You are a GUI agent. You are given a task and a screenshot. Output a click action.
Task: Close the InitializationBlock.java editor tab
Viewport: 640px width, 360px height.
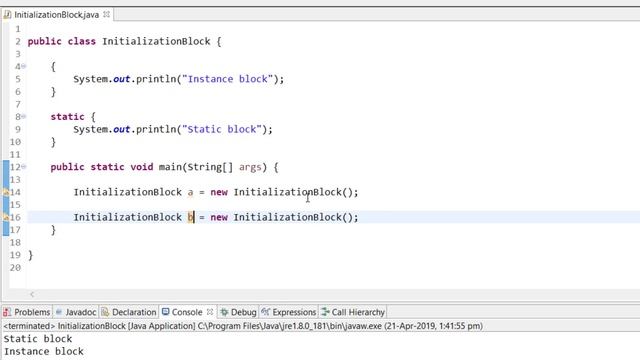107,14
